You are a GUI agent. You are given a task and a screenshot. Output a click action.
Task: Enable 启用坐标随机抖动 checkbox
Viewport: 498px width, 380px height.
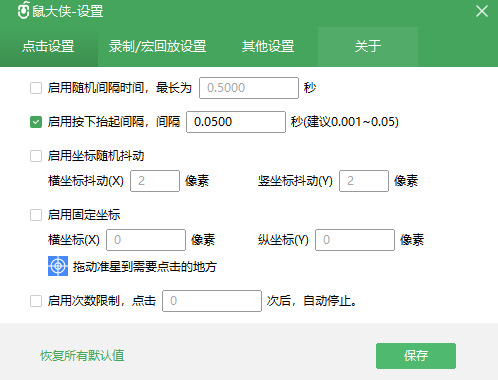pyautogui.click(x=36, y=156)
